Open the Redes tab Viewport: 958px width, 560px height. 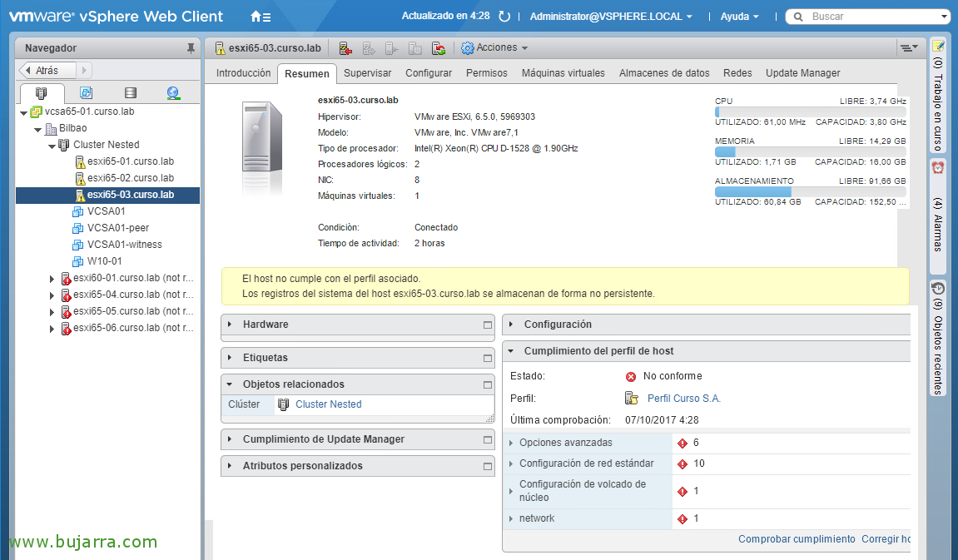(x=737, y=72)
